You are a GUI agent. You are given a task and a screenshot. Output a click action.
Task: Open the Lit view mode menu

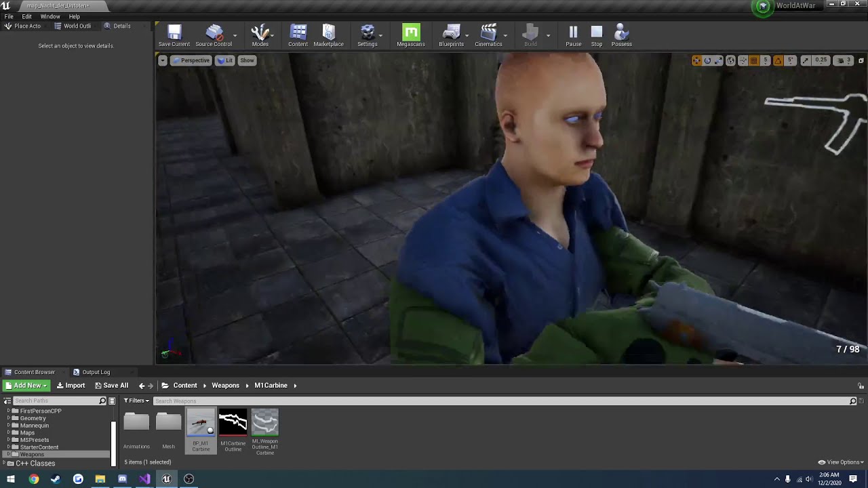coord(224,60)
